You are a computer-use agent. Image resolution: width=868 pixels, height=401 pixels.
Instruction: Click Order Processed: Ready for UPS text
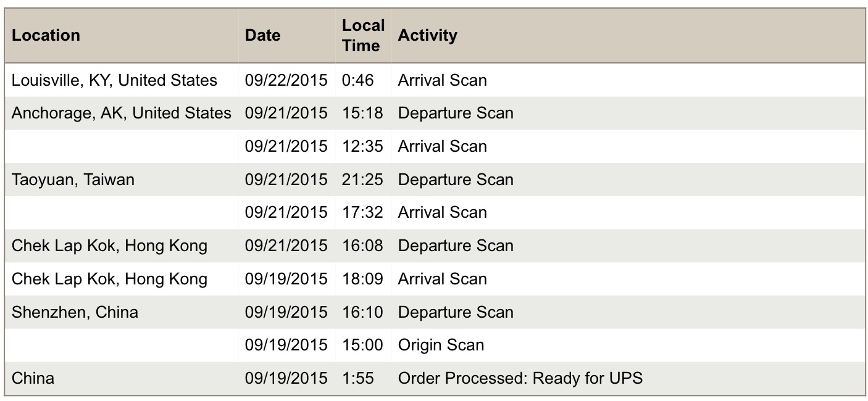tap(520, 378)
